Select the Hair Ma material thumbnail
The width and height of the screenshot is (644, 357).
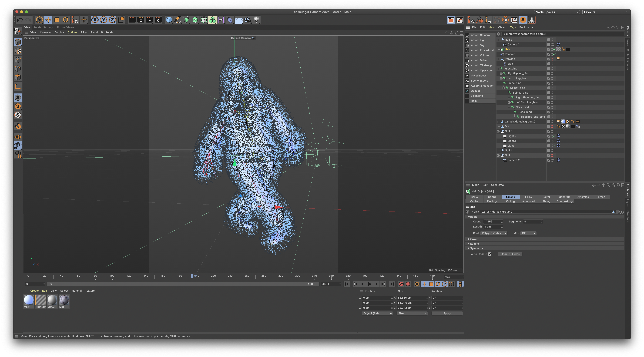coord(40,300)
